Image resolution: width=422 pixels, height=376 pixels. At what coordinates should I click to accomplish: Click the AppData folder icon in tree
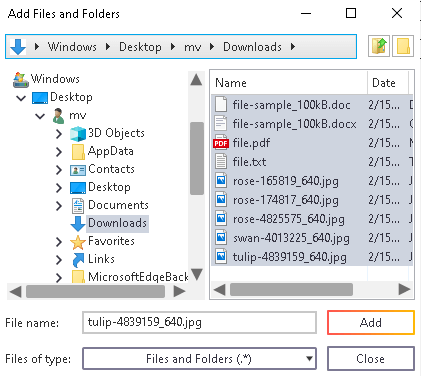click(x=78, y=152)
